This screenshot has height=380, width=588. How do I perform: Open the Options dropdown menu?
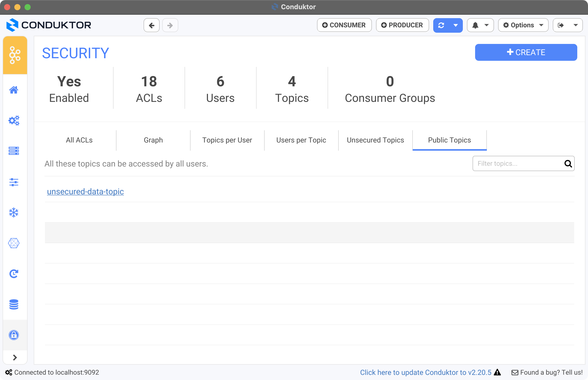(523, 25)
